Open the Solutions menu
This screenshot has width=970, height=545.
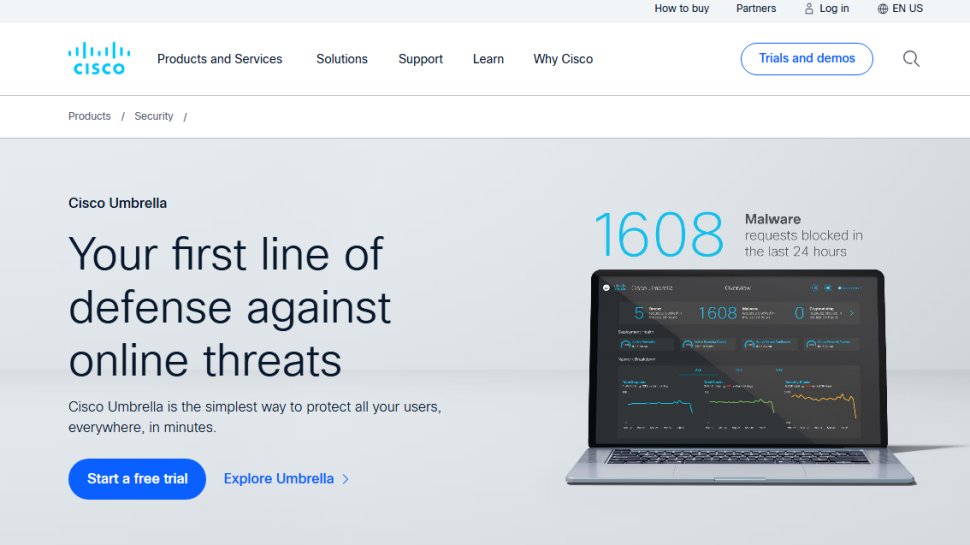(x=342, y=59)
